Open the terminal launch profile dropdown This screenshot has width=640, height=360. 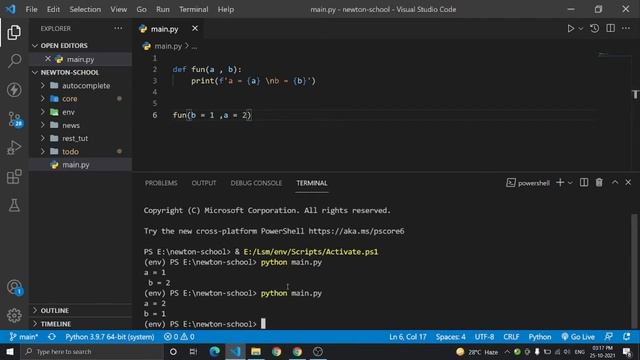point(570,182)
